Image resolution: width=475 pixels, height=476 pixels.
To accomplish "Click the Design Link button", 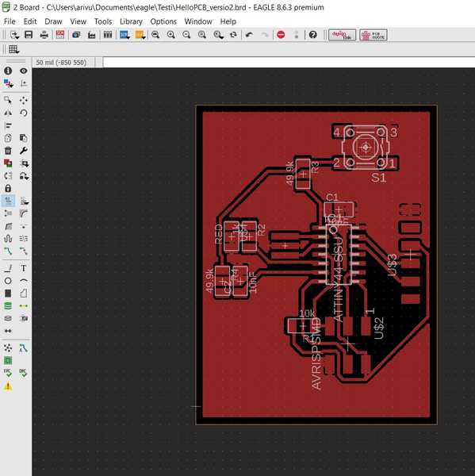I will pos(342,35).
